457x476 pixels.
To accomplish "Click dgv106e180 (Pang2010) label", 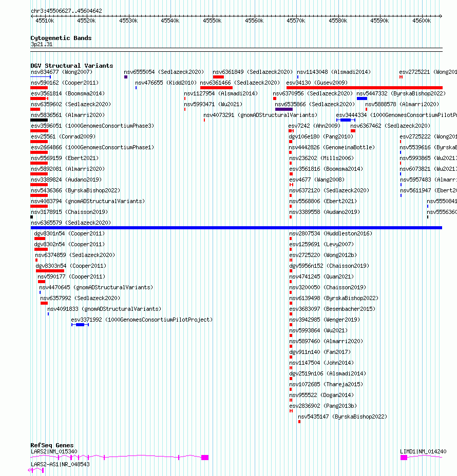I will coord(321,136).
